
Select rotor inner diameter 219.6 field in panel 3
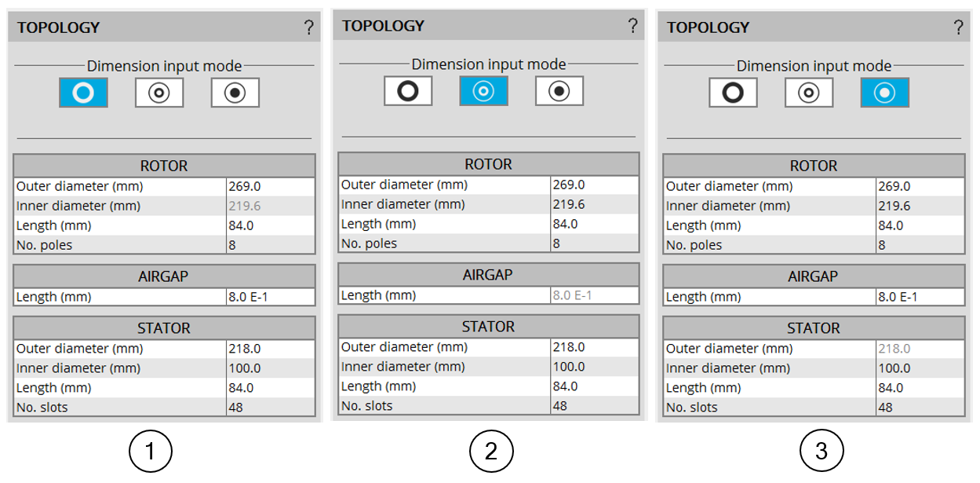pyautogui.click(x=919, y=206)
